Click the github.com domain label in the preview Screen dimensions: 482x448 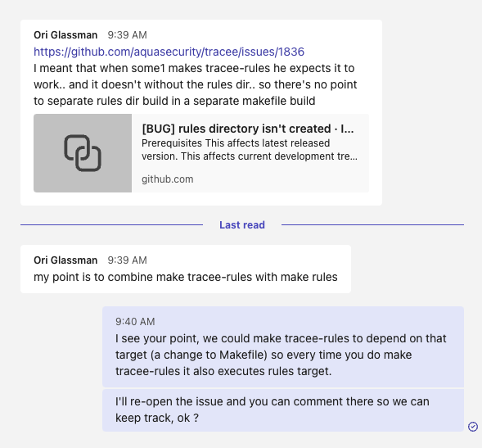168,179
